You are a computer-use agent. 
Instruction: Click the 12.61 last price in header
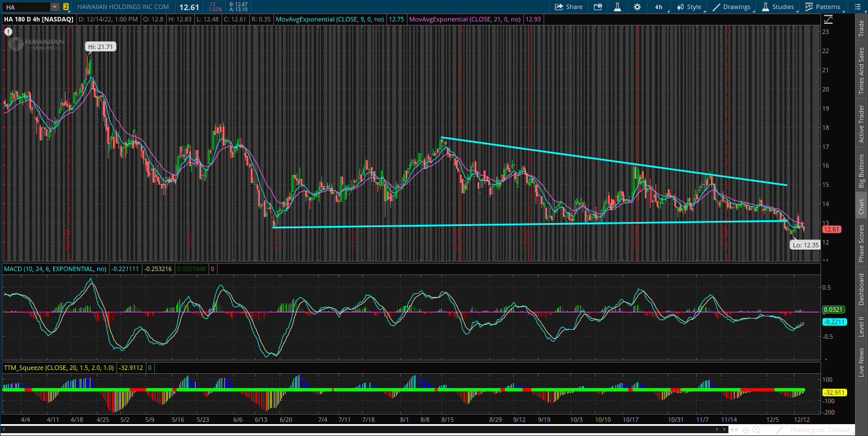188,7
